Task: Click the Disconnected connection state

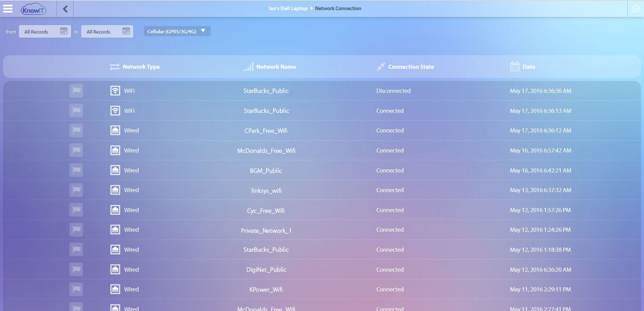Action: [393, 91]
